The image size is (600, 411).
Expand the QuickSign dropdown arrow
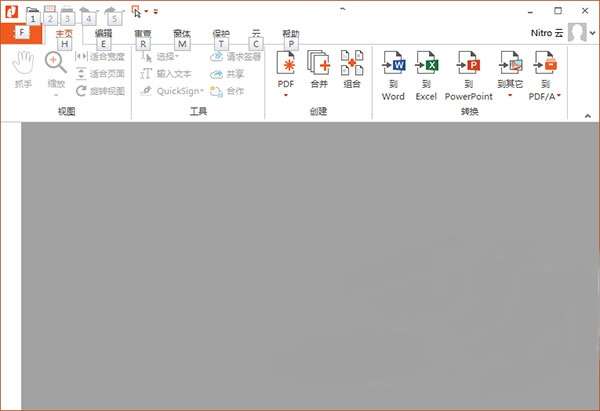(x=202, y=91)
